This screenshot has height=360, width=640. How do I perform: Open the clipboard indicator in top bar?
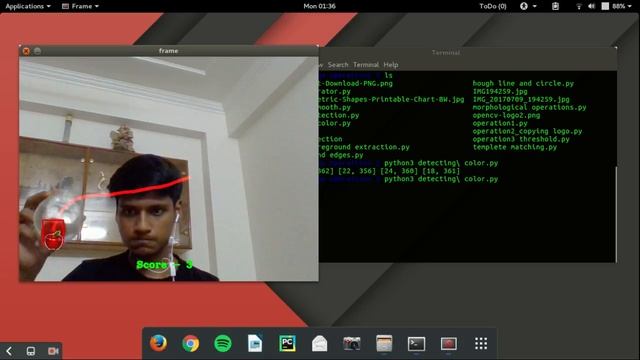(x=556, y=6)
